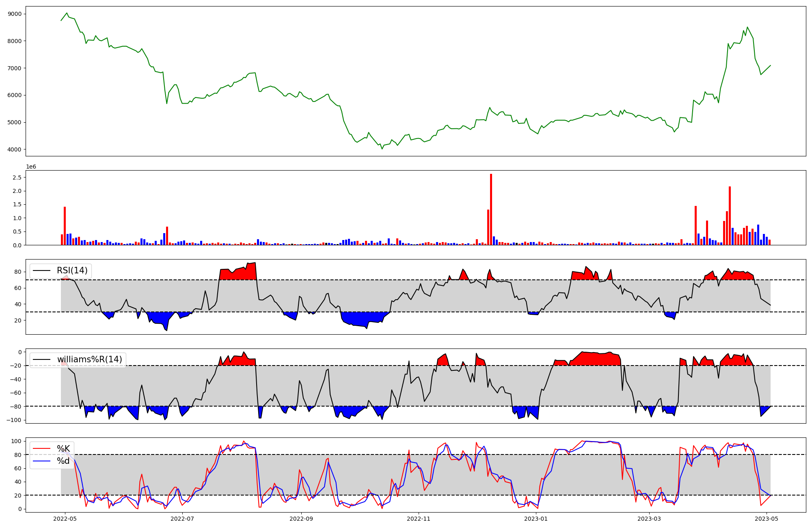This screenshot has width=812, height=528.
Task: Select the 2023-03 date tick label
Action: [x=649, y=519]
